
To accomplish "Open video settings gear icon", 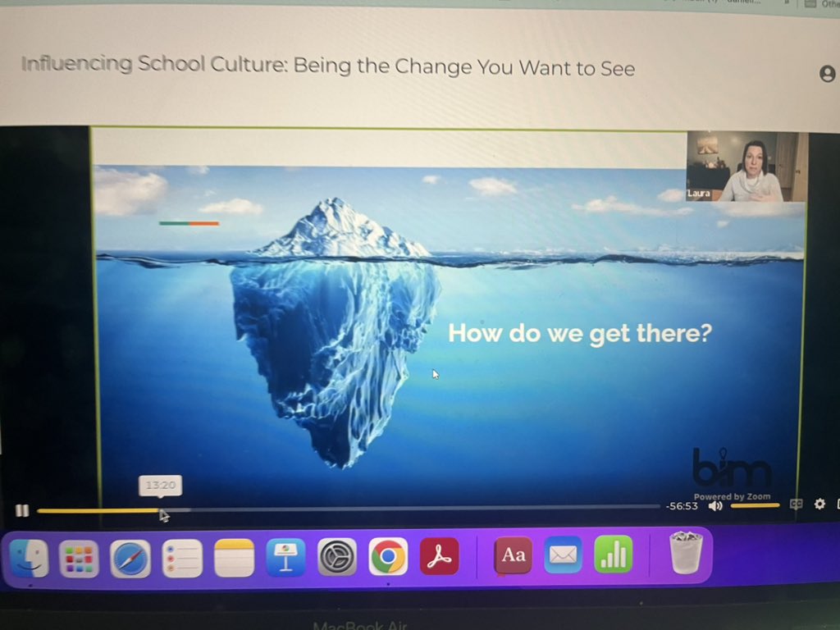I will pyautogui.click(x=819, y=504).
